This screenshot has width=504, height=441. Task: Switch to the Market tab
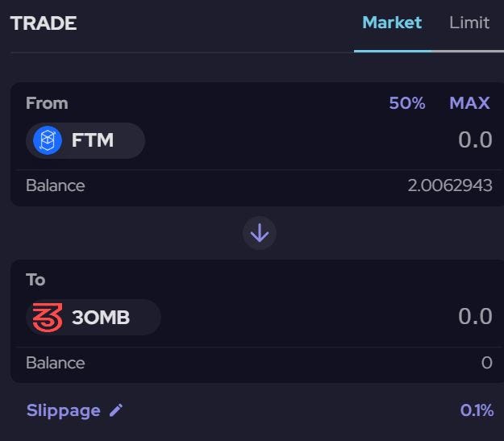[392, 23]
